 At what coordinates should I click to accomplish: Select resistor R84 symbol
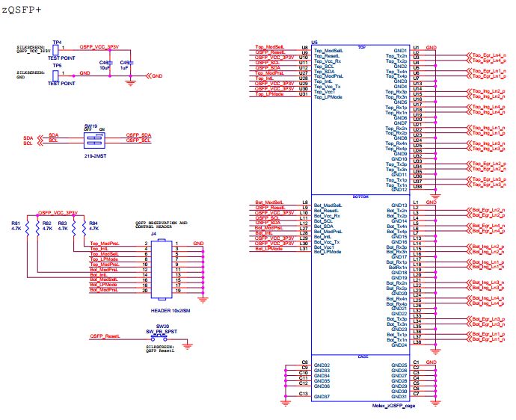click(x=84, y=228)
